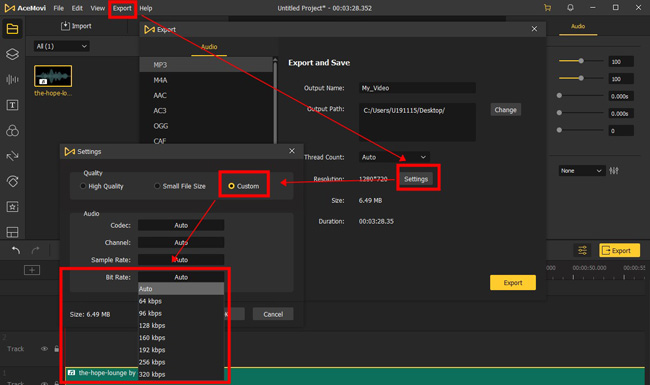Switch to Audio tab in Export dialog
This screenshot has height=385, width=650.
click(209, 47)
